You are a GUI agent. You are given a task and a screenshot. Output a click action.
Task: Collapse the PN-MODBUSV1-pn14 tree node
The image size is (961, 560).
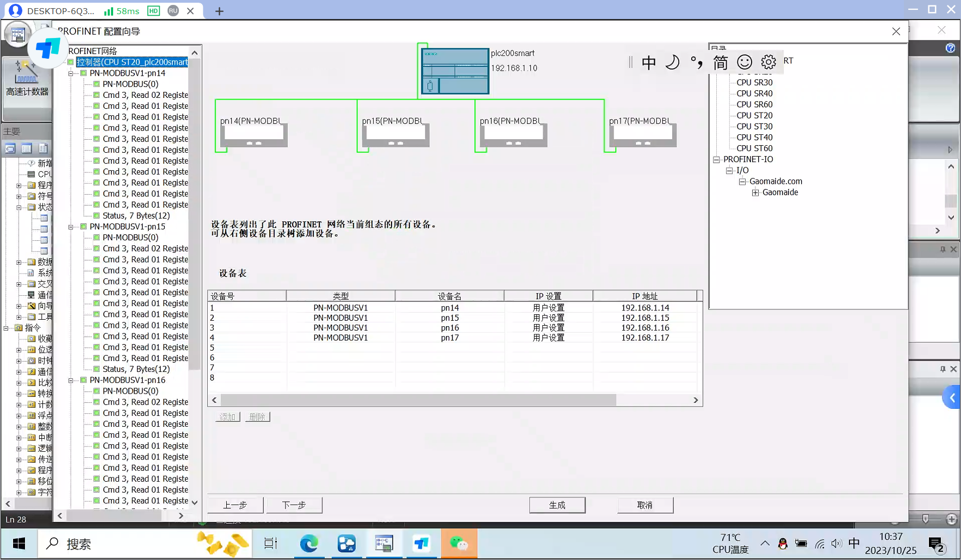(x=71, y=73)
